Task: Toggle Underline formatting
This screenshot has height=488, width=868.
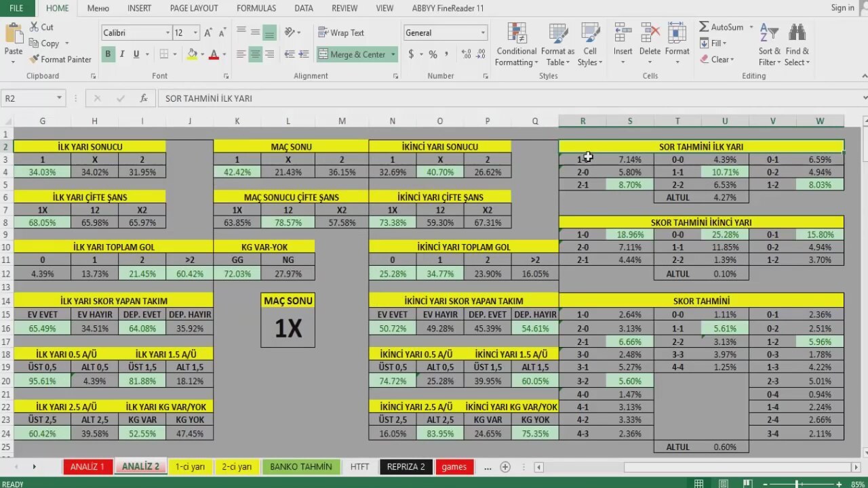Action: (136, 54)
